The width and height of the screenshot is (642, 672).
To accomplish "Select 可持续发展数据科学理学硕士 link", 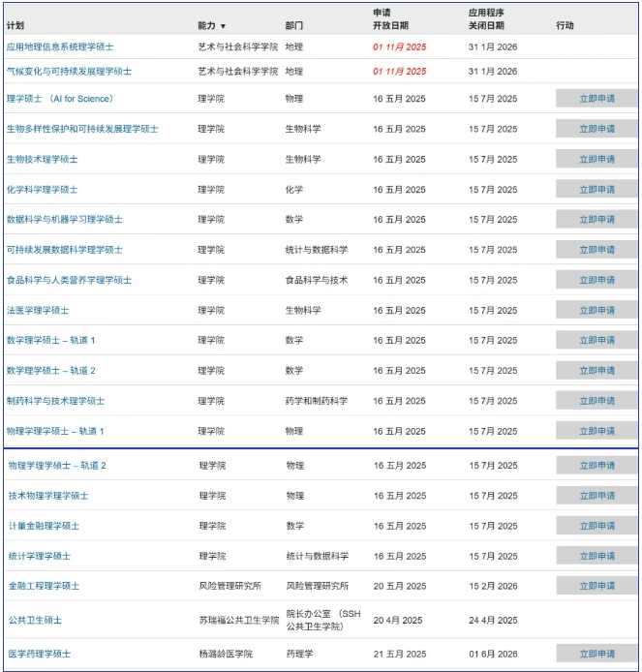I will (x=65, y=250).
